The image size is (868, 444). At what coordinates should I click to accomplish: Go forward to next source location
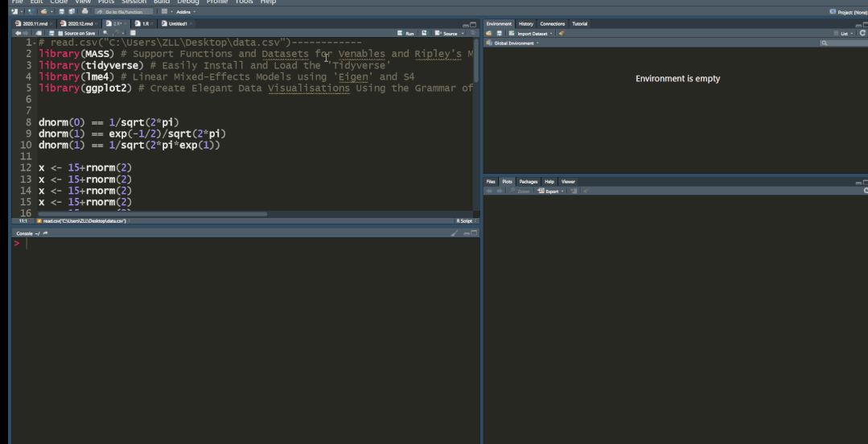[x=25, y=33]
